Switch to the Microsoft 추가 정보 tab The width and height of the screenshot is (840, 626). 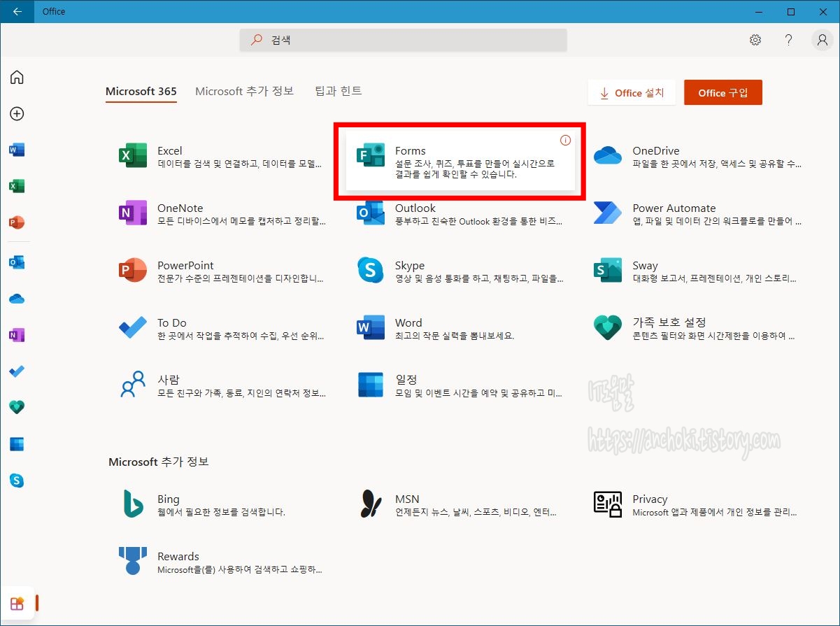point(244,91)
